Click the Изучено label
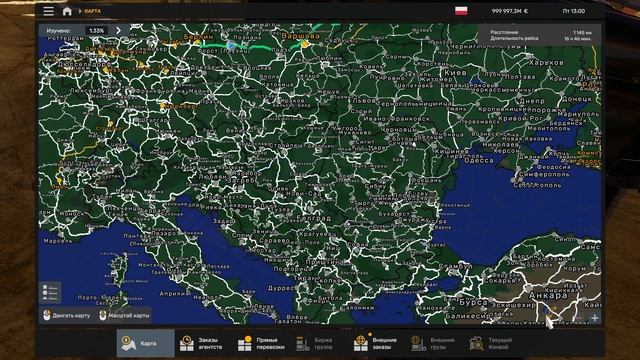Viewport: 640px width, 360px height. pos(58,31)
